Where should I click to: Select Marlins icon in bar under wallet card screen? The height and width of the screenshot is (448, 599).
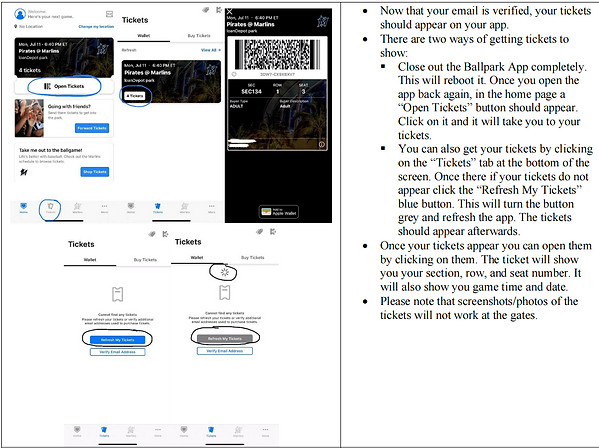click(185, 208)
